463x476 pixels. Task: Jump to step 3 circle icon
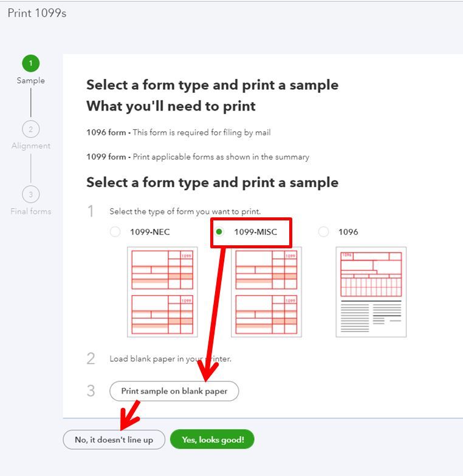click(x=30, y=194)
